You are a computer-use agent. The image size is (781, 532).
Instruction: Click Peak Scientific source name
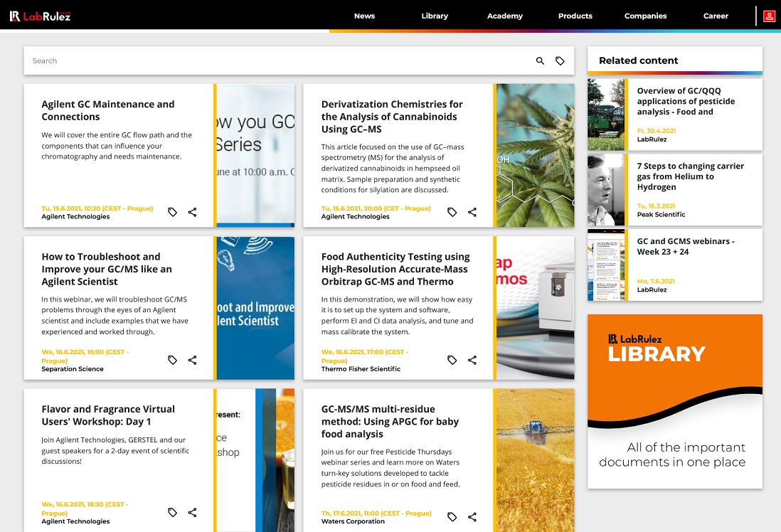[661, 215]
